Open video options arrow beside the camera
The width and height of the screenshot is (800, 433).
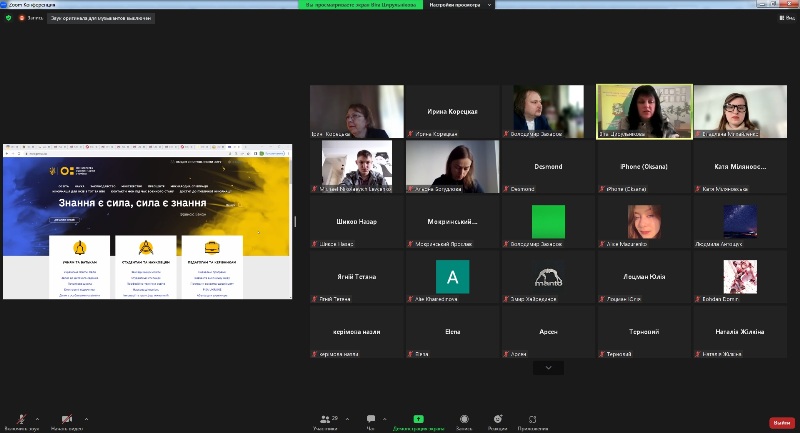click(85, 419)
